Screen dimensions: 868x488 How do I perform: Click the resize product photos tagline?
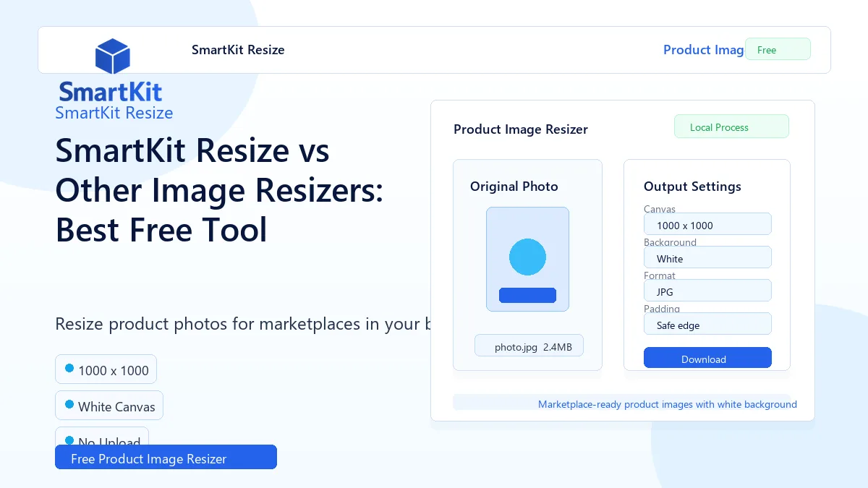click(x=243, y=324)
